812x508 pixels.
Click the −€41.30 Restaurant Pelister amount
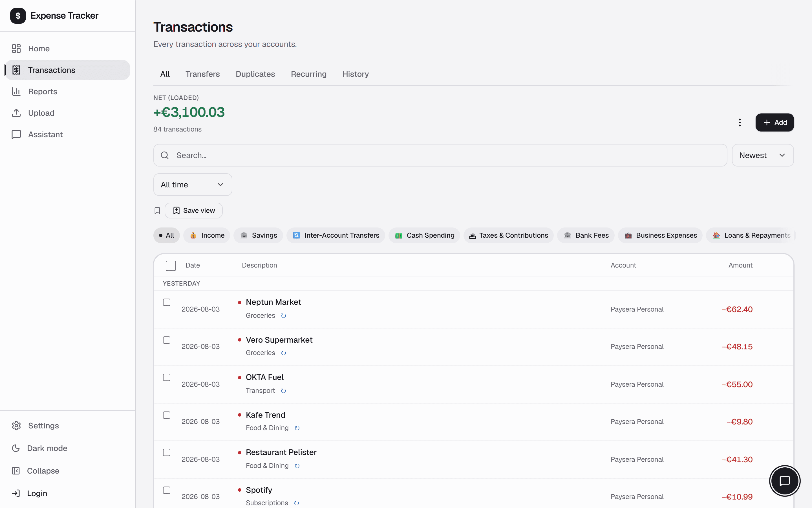pos(737,460)
